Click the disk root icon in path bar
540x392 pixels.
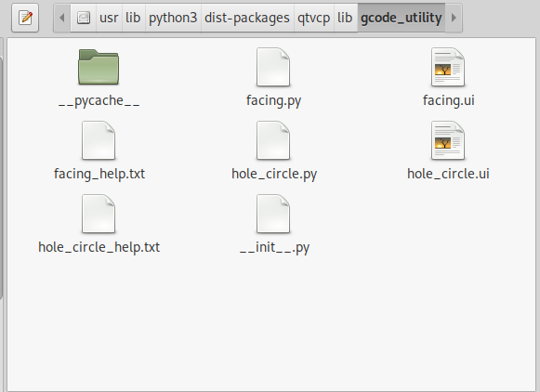click(84, 18)
